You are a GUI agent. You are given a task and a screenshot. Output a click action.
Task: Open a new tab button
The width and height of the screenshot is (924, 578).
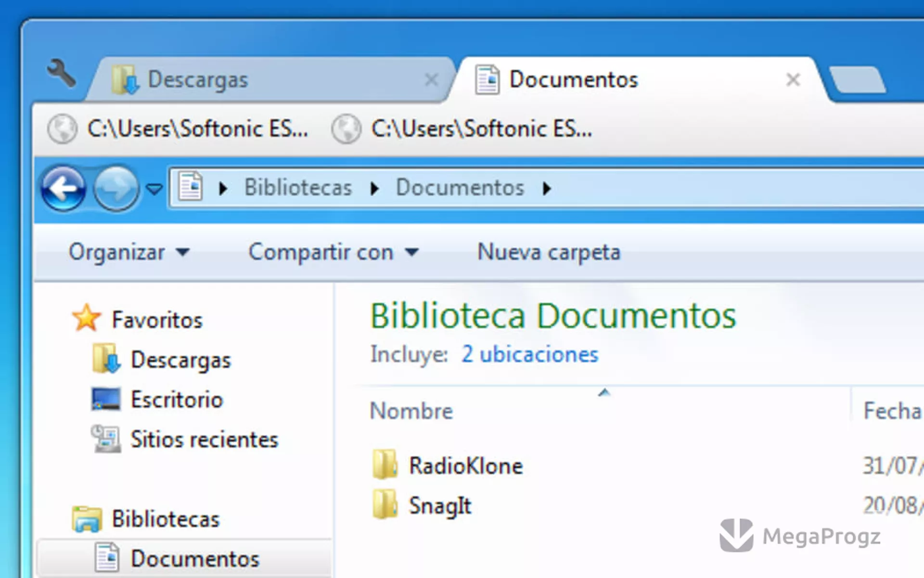tap(858, 79)
